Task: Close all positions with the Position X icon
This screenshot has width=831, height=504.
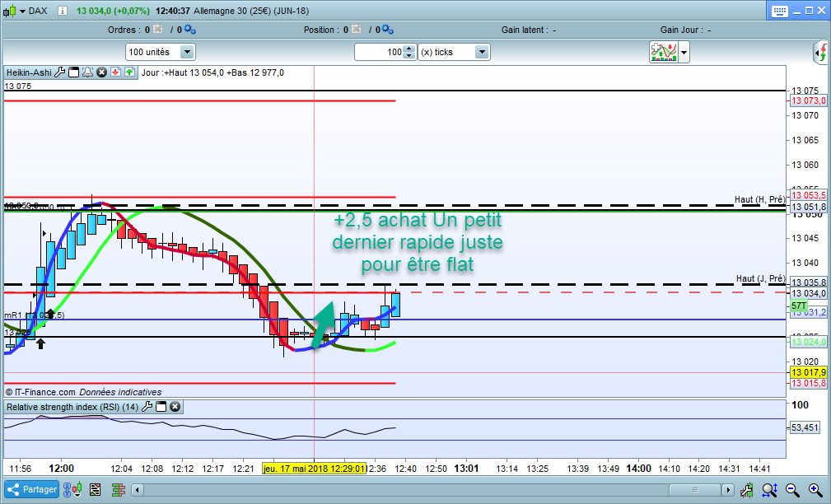Action: click(x=356, y=29)
